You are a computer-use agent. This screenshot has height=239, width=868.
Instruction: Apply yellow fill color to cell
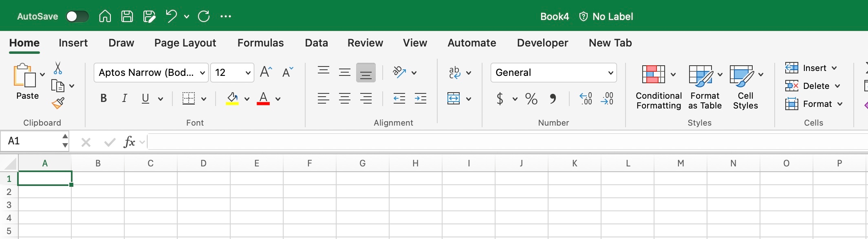[232, 98]
